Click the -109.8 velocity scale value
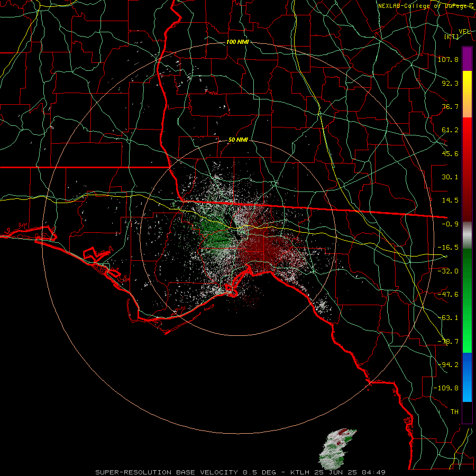Screen dimensions: 476x476 point(446,388)
